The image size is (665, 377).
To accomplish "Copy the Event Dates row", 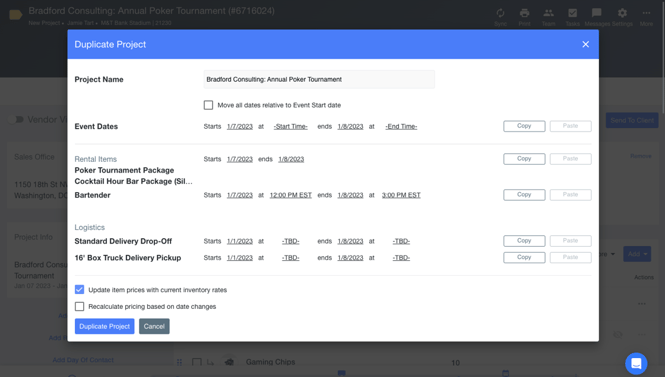I will click(x=524, y=126).
